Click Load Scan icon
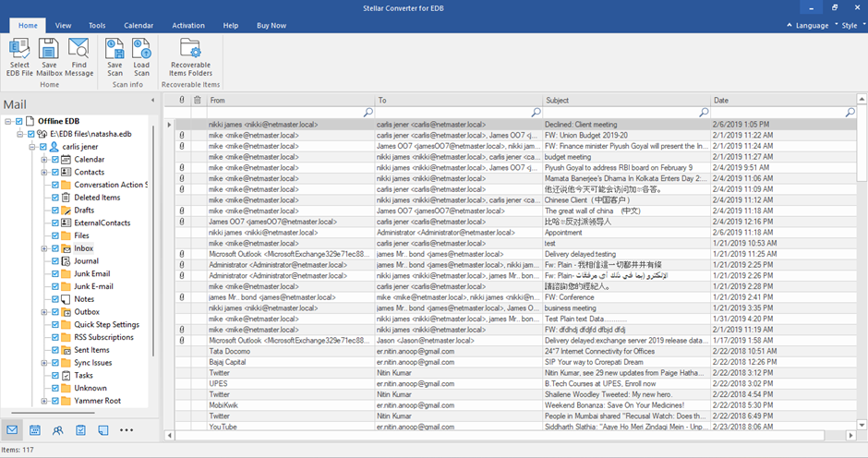868x458 pixels. pyautogui.click(x=141, y=49)
